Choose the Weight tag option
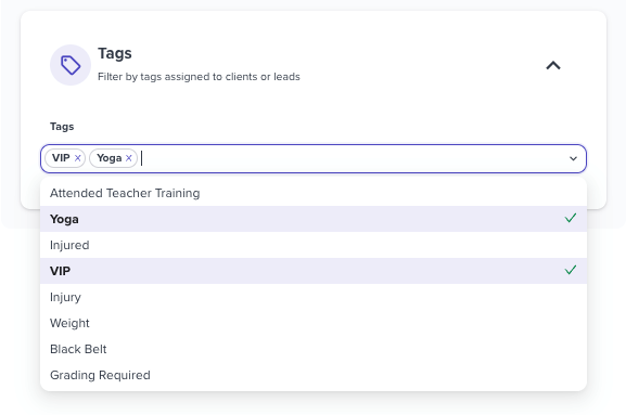This screenshot has height=415, width=626. 313,323
